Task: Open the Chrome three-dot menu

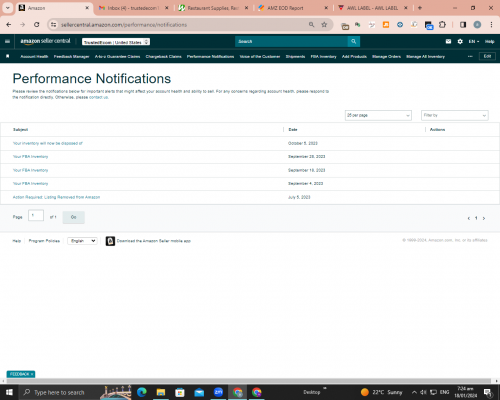Action: click(x=491, y=25)
